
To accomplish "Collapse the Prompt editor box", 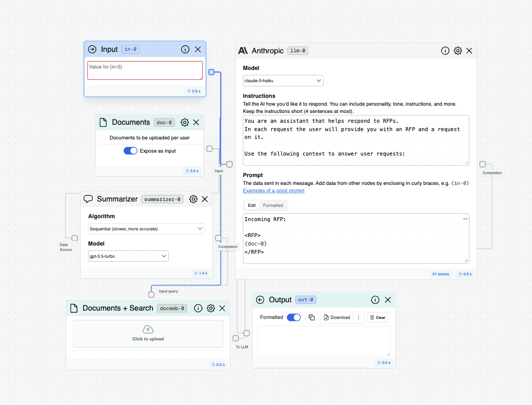I will pyautogui.click(x=465, y=219).
